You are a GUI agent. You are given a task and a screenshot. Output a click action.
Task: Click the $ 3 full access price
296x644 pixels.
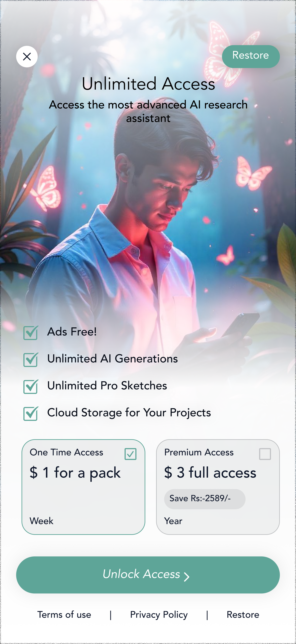[210, 473]
